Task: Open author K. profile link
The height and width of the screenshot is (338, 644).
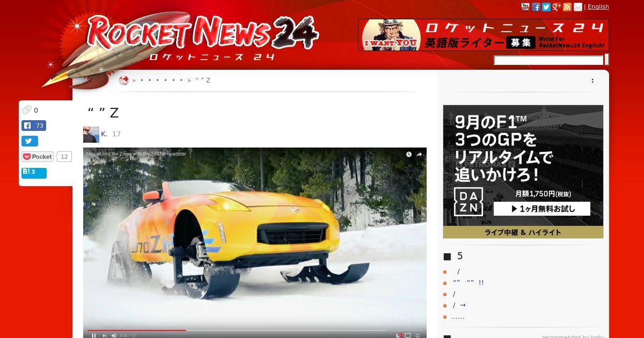Action: coord(104,134)
